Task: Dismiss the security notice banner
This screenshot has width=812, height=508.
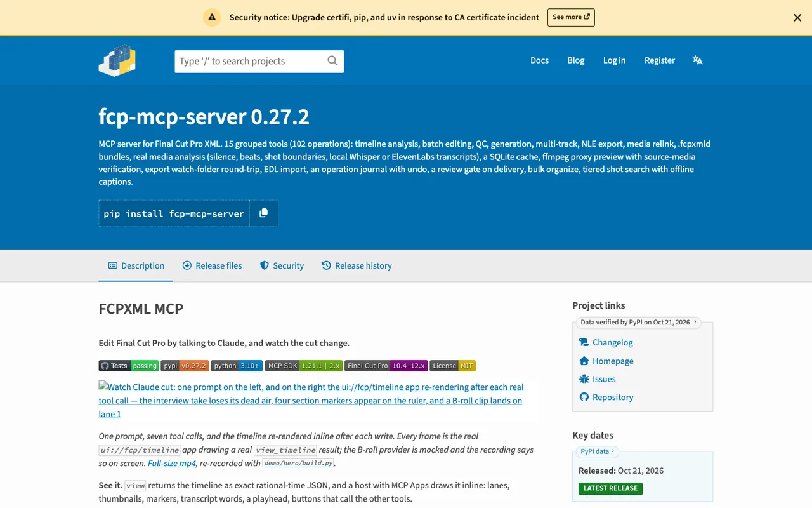Action: pyautogui.click(x=797, y=18)
